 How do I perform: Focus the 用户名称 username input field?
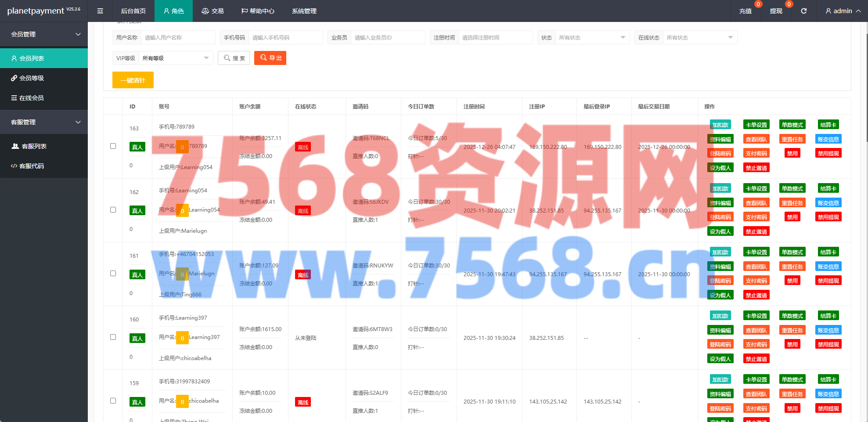coord(178,38)
